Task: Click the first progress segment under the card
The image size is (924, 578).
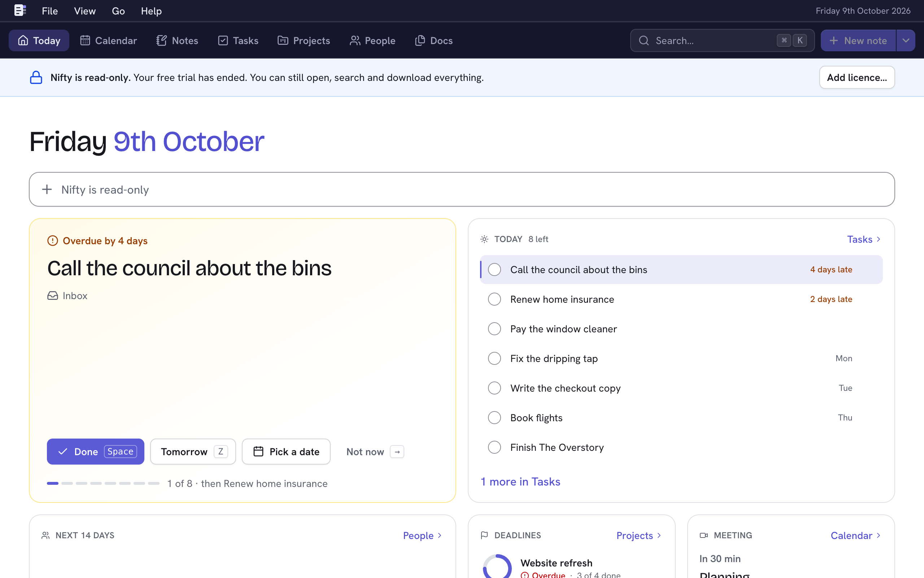Action: pyautogui.click(x=53, y=483)
